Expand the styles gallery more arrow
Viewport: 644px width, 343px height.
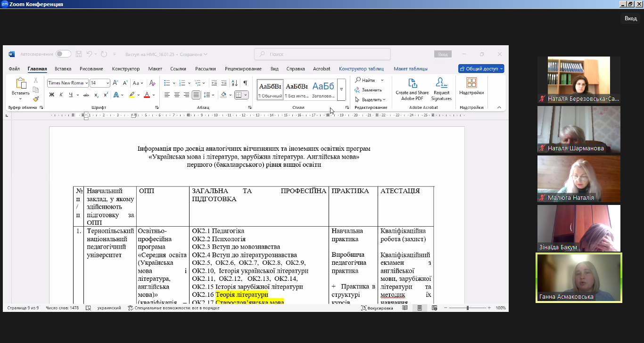pyautogui.click(x=342, y=90)
